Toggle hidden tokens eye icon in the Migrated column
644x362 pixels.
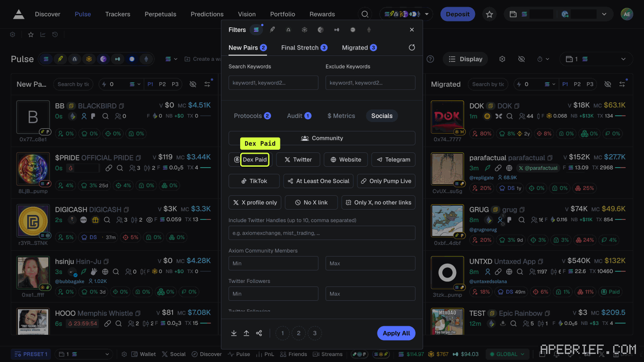(608, 84)
